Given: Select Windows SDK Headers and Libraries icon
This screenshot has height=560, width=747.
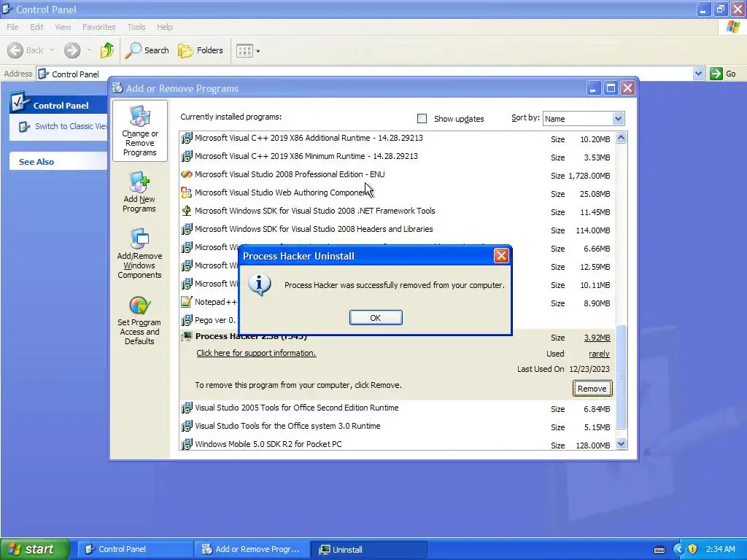Looking at the screenshot, I should pyautogui.click(x=187, y=229).
